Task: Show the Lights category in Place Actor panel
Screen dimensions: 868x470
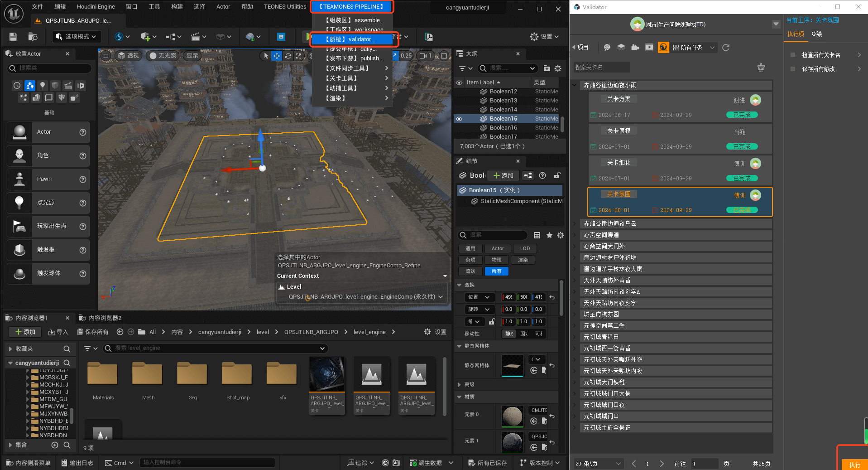Action: click(43, 85)
